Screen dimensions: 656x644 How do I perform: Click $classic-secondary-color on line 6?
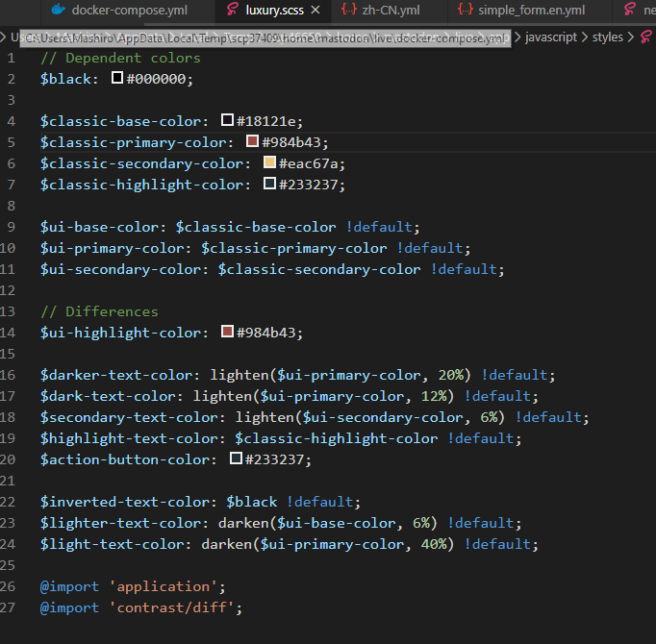[141, 163]
